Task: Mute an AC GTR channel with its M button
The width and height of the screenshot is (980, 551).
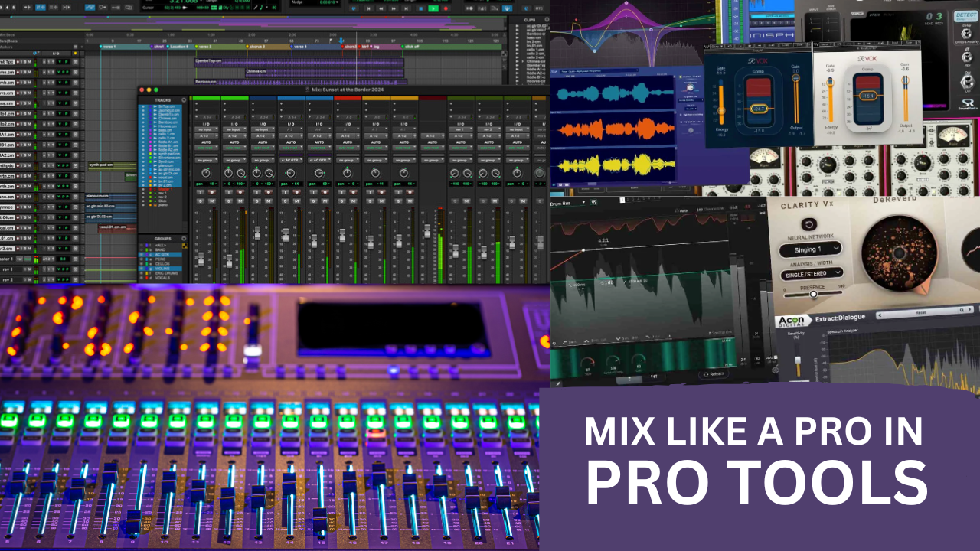Action: click(x=297, y=201)
